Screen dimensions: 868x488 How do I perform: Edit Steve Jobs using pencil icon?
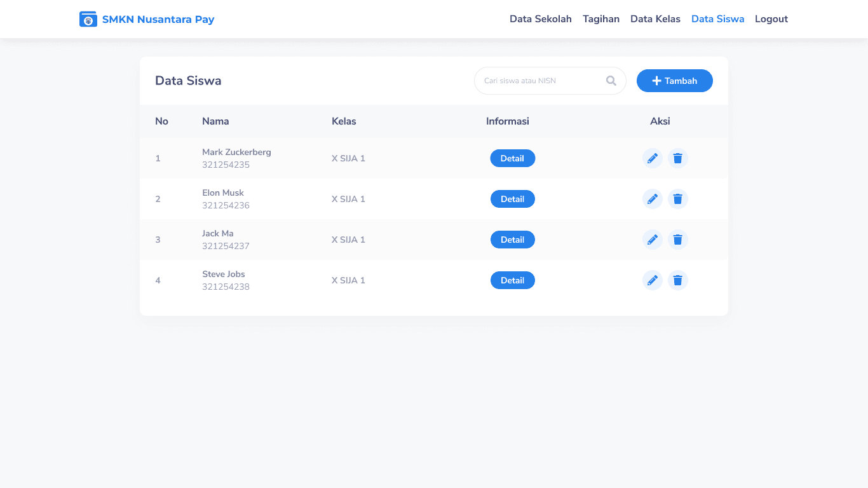point(653,280)
